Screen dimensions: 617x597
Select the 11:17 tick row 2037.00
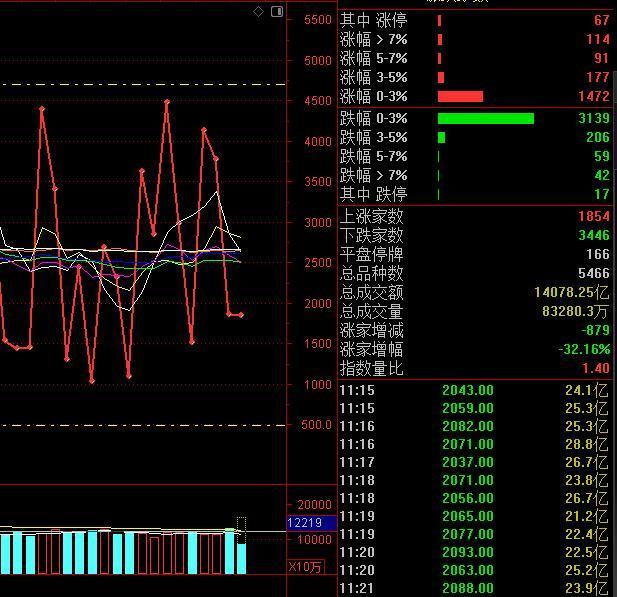[x=474, y=462]
